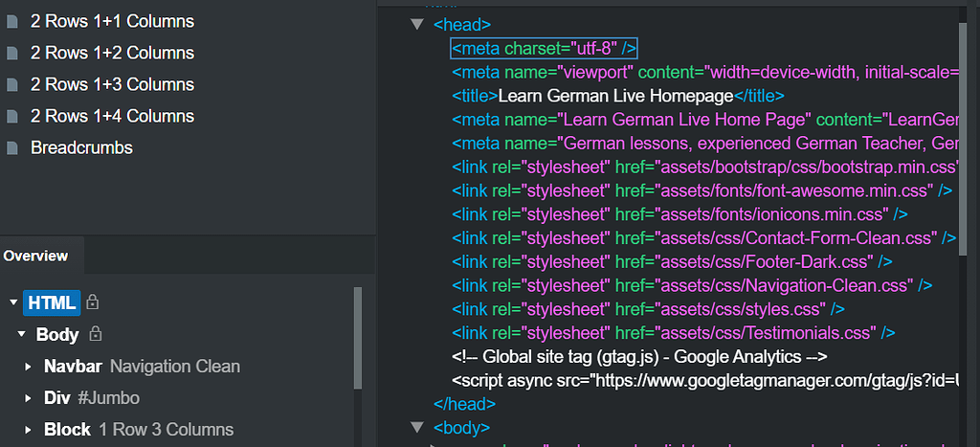Click the code view vertical scrollbar
Screen dimensions: 980x447
[x=963, y=138]
